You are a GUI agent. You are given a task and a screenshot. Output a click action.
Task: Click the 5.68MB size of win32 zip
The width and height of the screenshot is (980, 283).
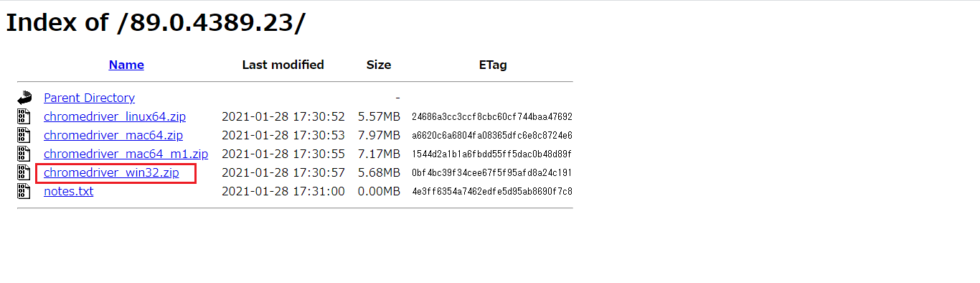tap(379, 172)
